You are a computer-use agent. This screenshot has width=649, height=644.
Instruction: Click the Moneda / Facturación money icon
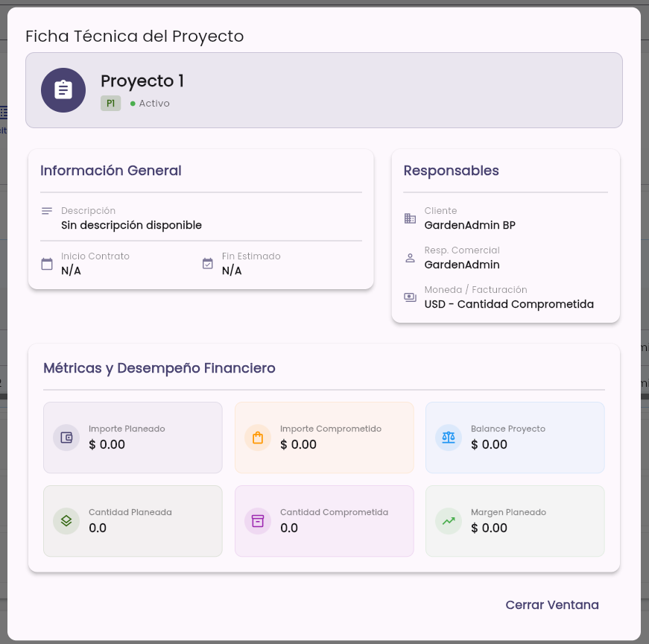(410, 297)
